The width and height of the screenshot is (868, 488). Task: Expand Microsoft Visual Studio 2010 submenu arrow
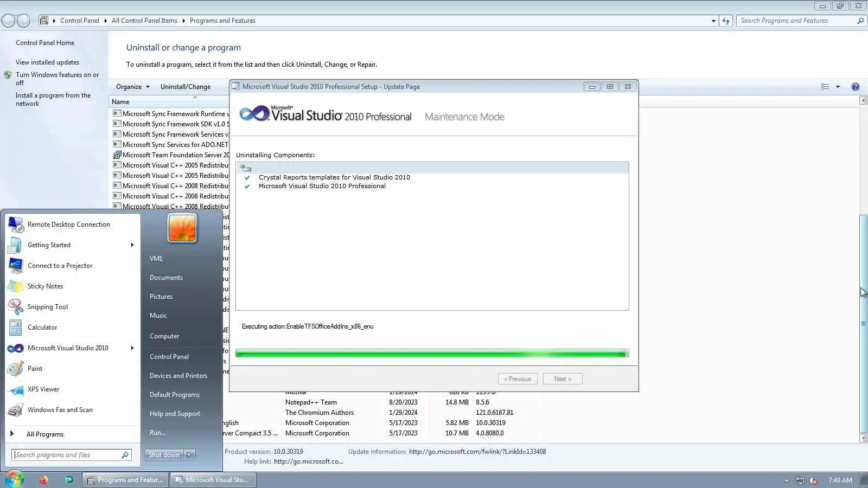[132, 348]
